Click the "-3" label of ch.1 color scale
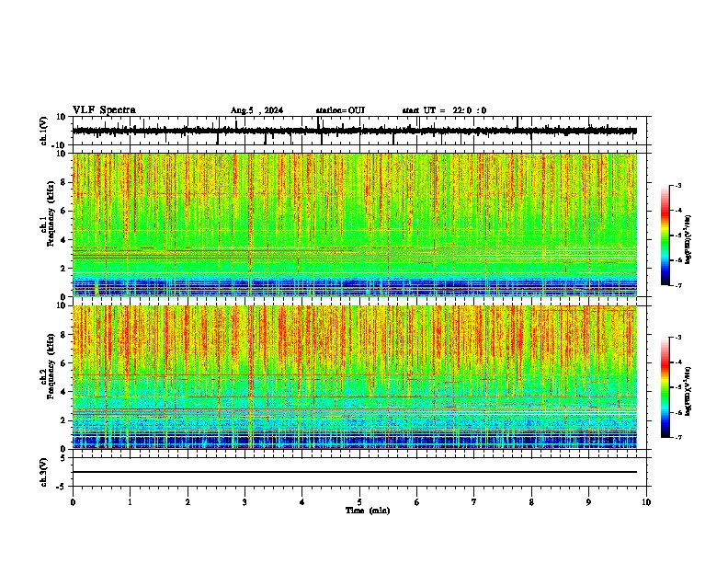Screen dimensions: 728x563 coord(678,185)
